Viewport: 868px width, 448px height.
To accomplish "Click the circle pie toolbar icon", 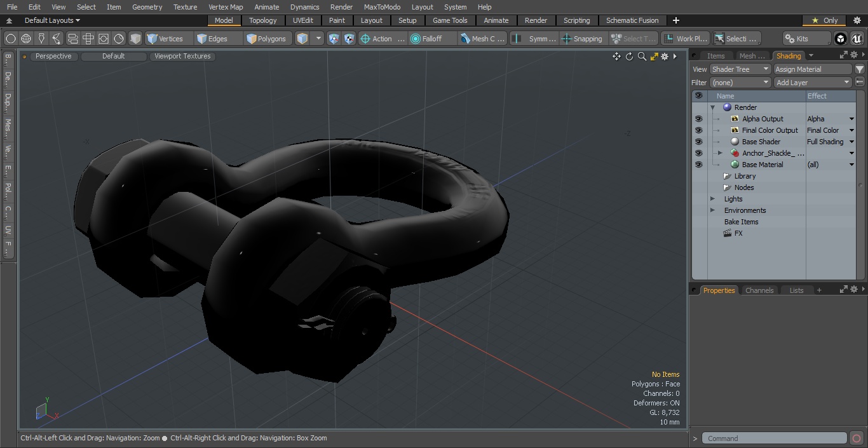I will 119,39.
